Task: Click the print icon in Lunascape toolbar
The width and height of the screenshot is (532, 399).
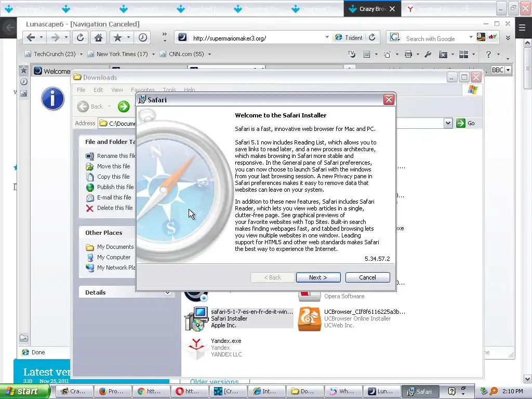Action: (x=408, y=54)
